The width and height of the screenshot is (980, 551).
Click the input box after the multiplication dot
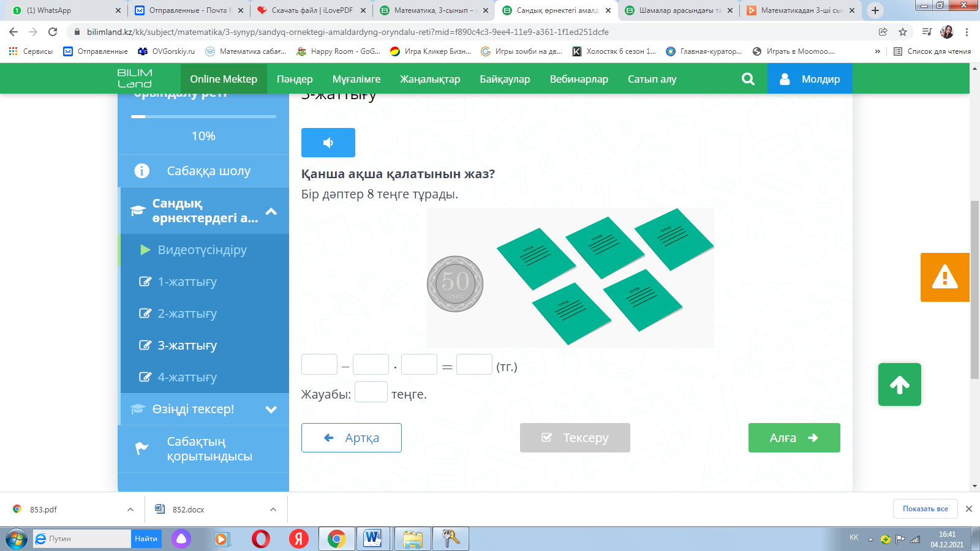pyautogui.click(x=419, y=364)
